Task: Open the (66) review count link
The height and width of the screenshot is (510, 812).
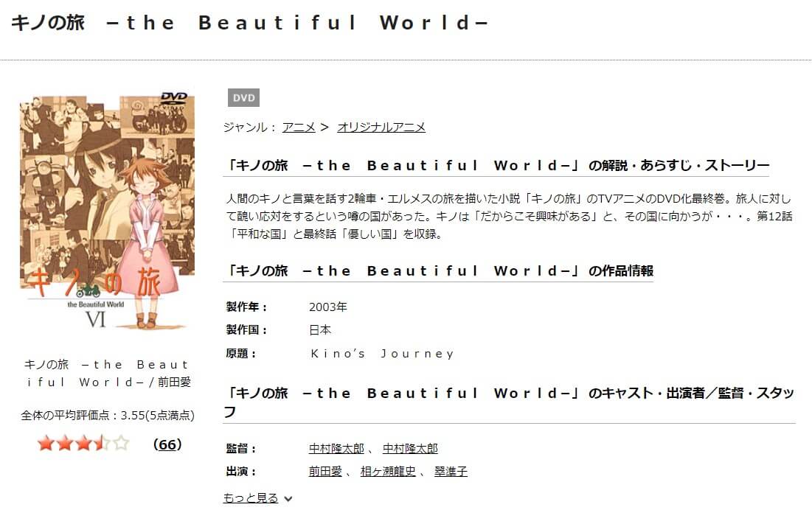Action: point(167,444)
